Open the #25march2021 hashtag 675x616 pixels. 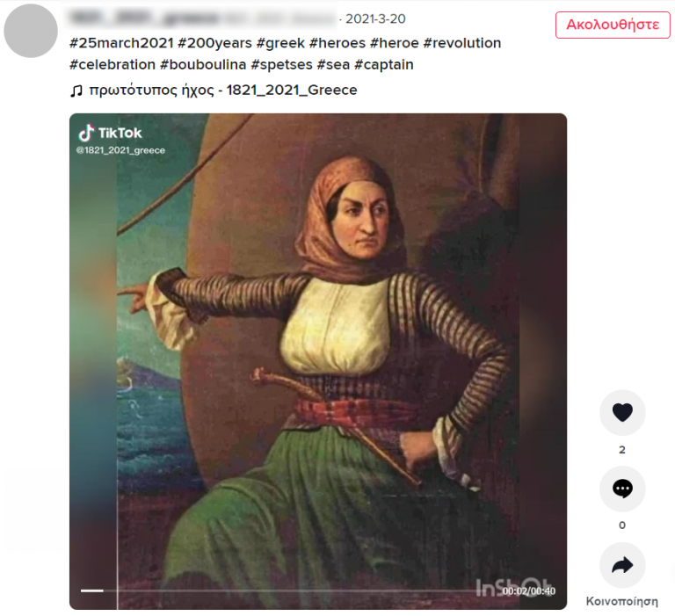[121, 43]
